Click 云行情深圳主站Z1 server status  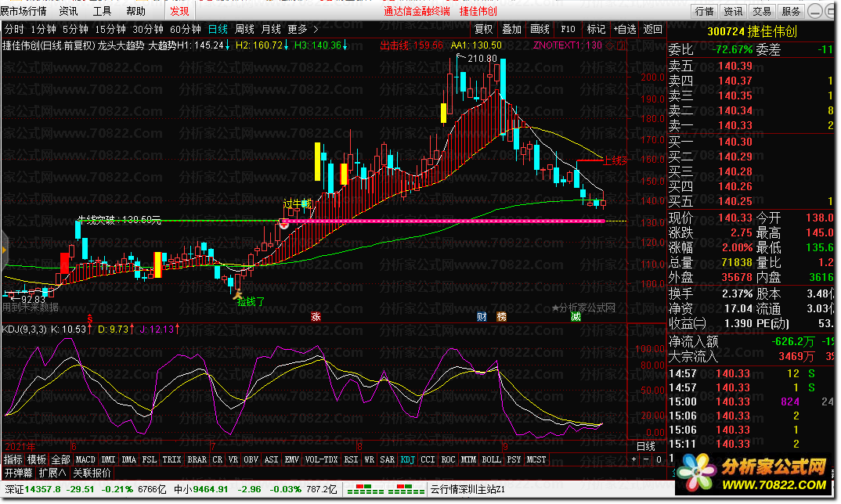click(x=467, y=490)
